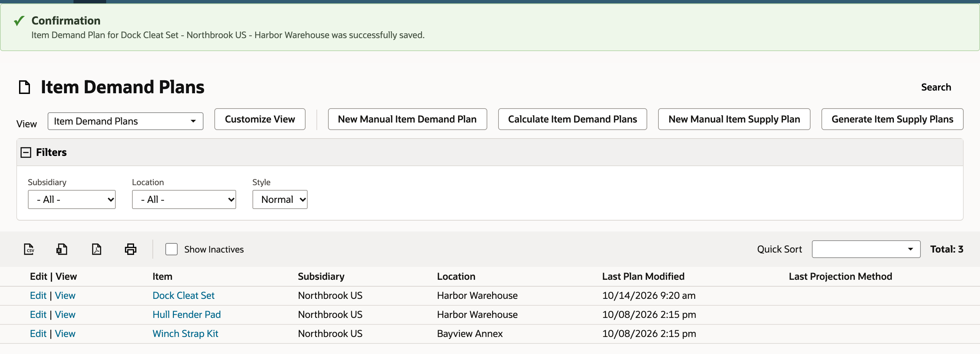Open the Dock Cleat Set item link
This screenshot has width=980, height=354.
[x=183, y=295]
